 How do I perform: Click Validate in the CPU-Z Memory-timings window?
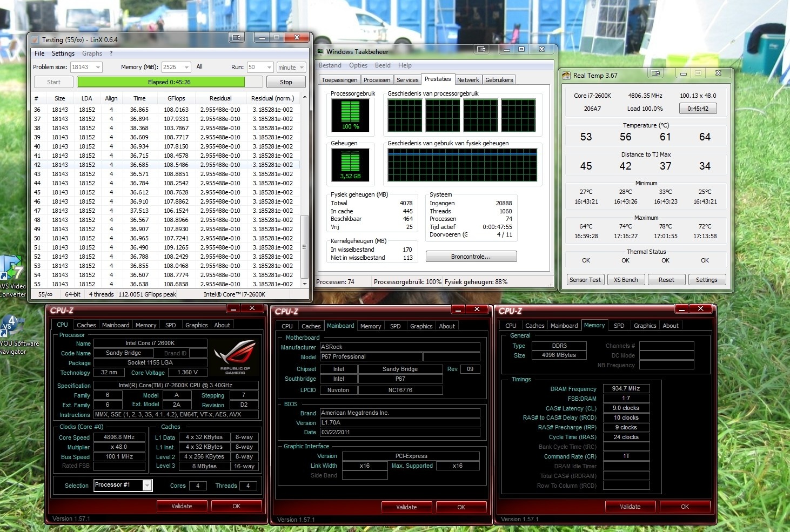click(630, 507)
